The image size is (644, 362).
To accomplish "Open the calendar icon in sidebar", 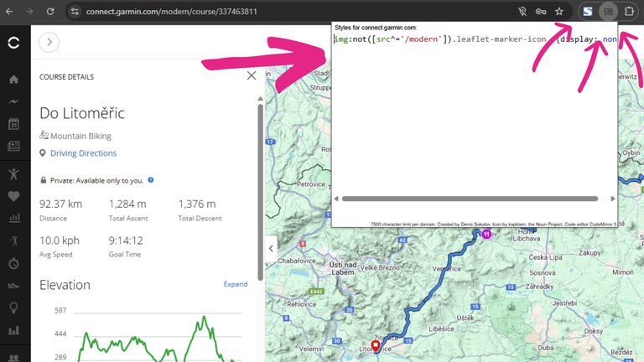I will tap(13, 124).
